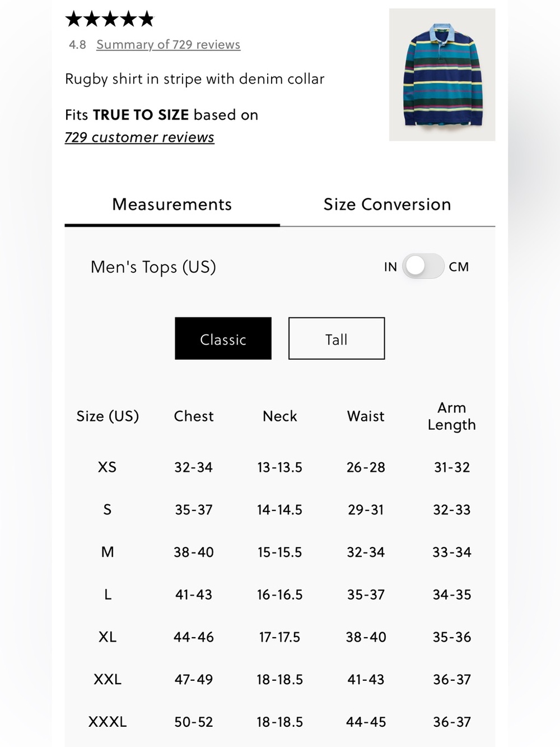The image size is (560, 747).
Task: Click the XL size row label
Action: 108,637
